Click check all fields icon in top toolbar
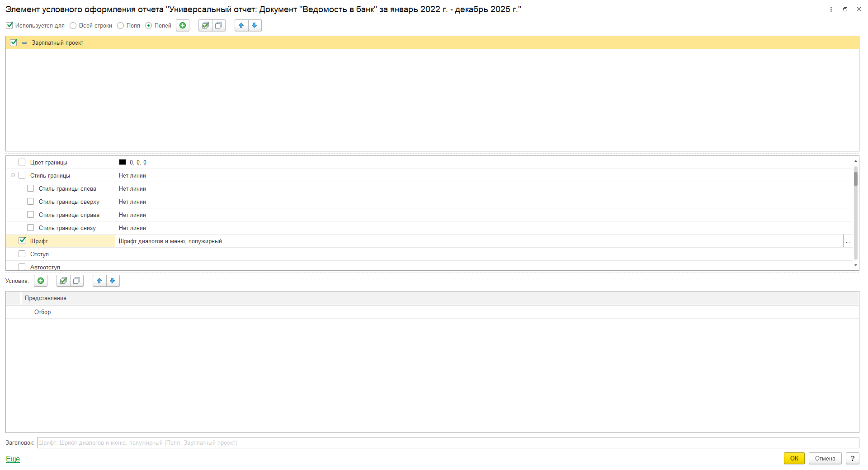Screen dimensions: 868x470 tap(205, 26)
